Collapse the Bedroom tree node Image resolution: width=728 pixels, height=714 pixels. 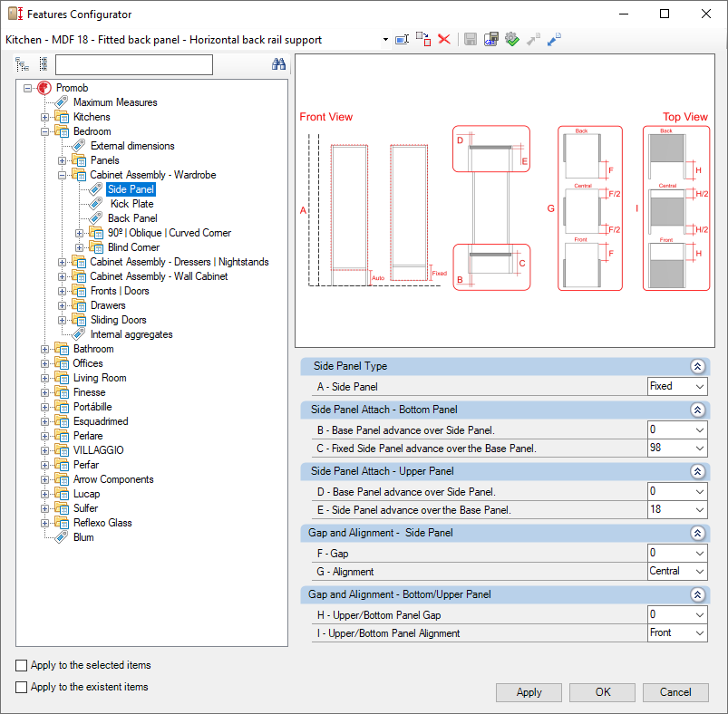tap(45, 131)
